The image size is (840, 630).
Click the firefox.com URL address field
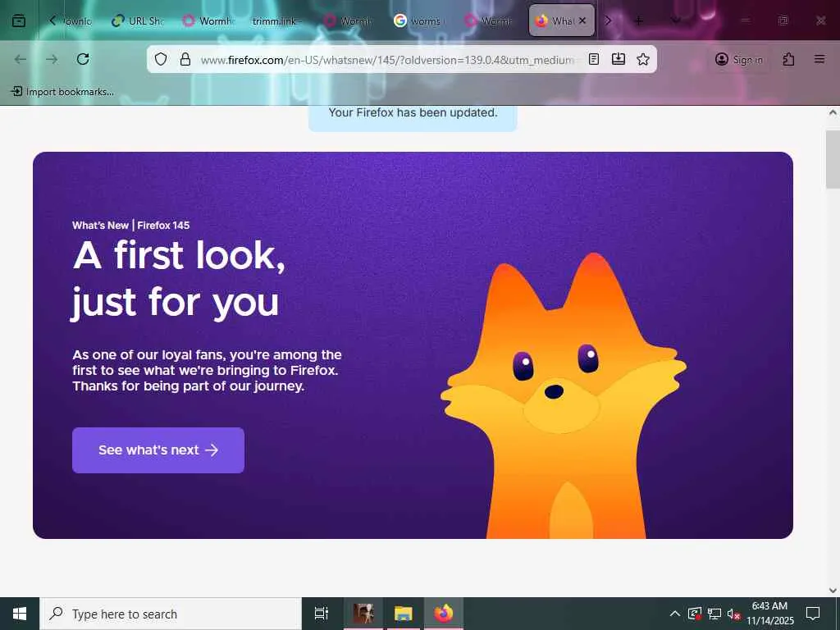(x=387, y=59)
